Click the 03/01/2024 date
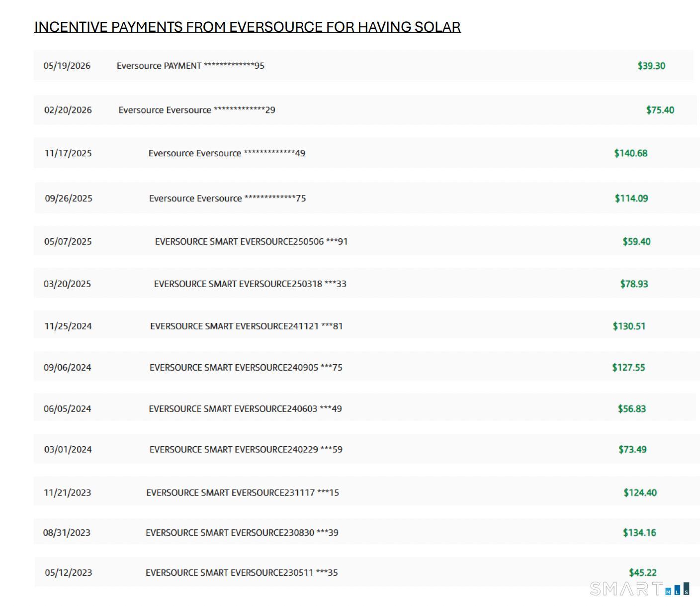 point(68,450)
